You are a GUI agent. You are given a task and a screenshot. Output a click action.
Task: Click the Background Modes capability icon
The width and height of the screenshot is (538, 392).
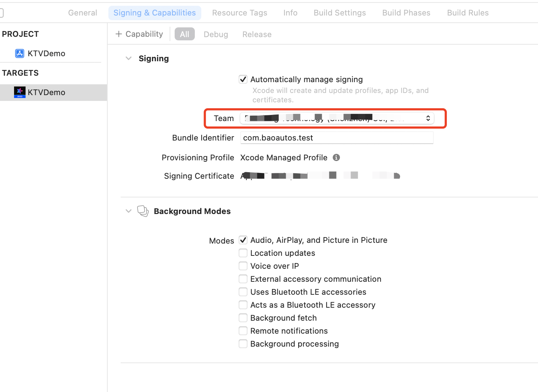point(143,211)
